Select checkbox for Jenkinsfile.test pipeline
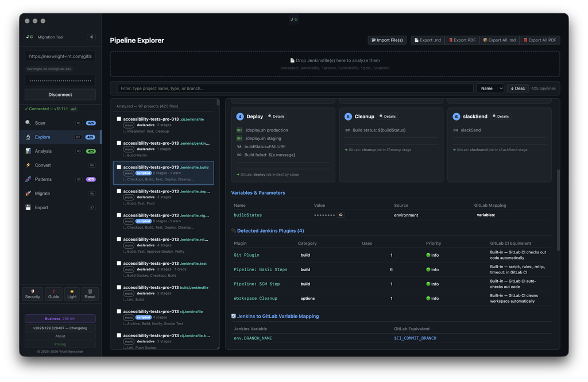Screen dimensions: 588x382 (x=119, y=263)
